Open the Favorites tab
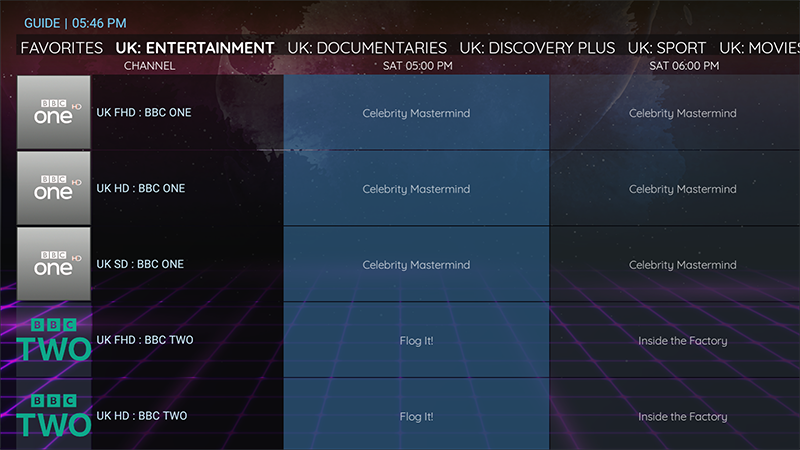This screenshot has width=800, height=450. coord(62,48)
